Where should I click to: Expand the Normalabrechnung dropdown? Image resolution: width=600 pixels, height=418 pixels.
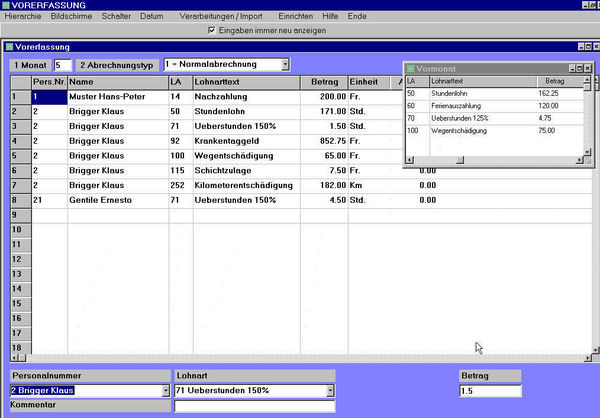[285, 64]
